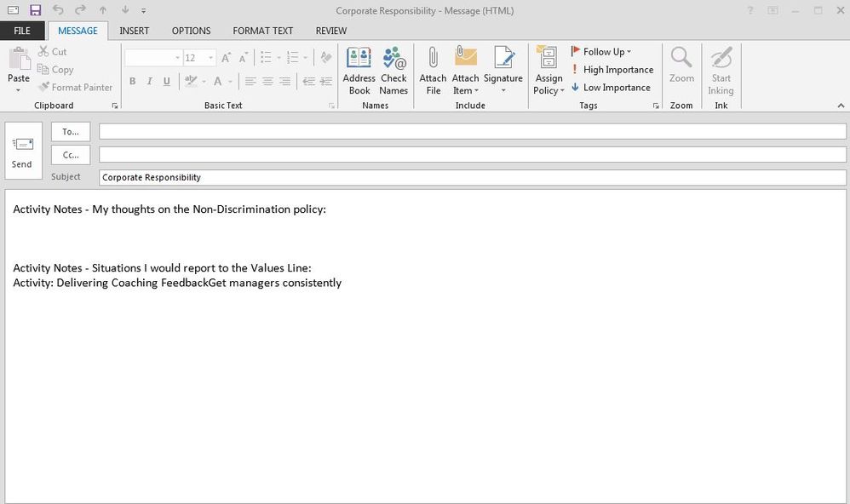850x504 pixels.
Task: Open the FILE tab
Action: [x=22, y=31]
